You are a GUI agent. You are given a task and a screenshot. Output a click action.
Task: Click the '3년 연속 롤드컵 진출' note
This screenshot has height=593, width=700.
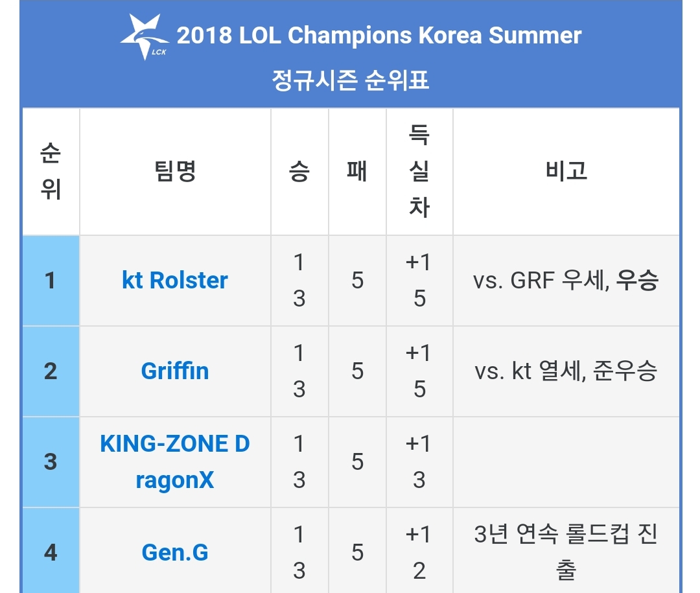pyautogui.click(x=566, y=552)
